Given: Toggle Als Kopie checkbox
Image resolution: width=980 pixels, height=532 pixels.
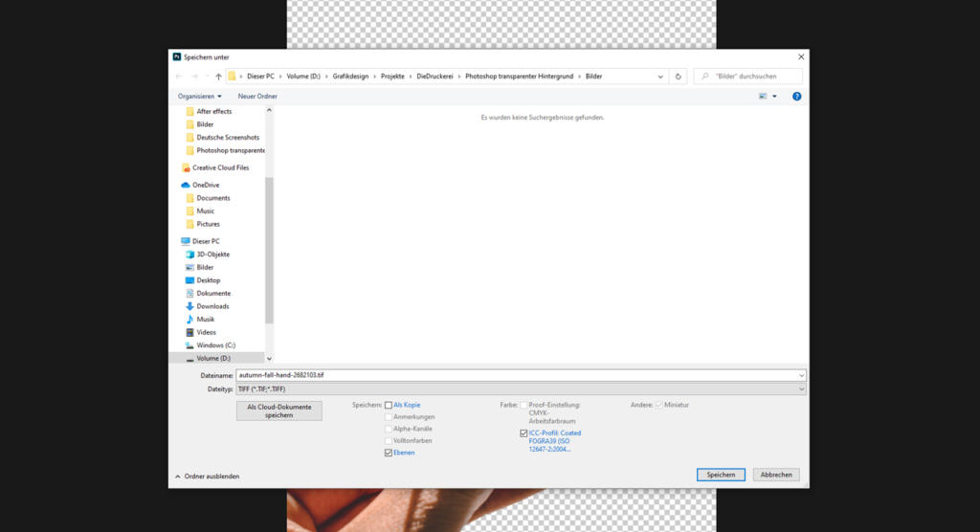Looking at the screenshot, I should tap(389, 405).
